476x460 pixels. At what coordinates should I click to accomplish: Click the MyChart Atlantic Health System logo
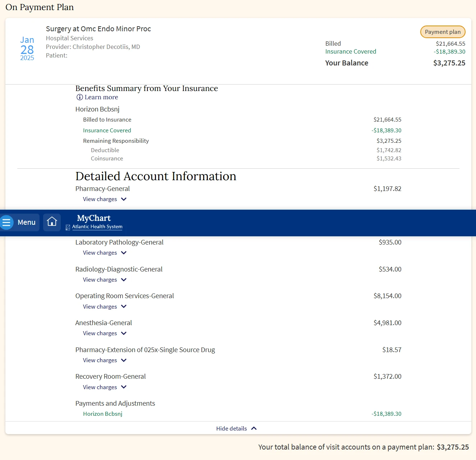click(x=94, y=222)
